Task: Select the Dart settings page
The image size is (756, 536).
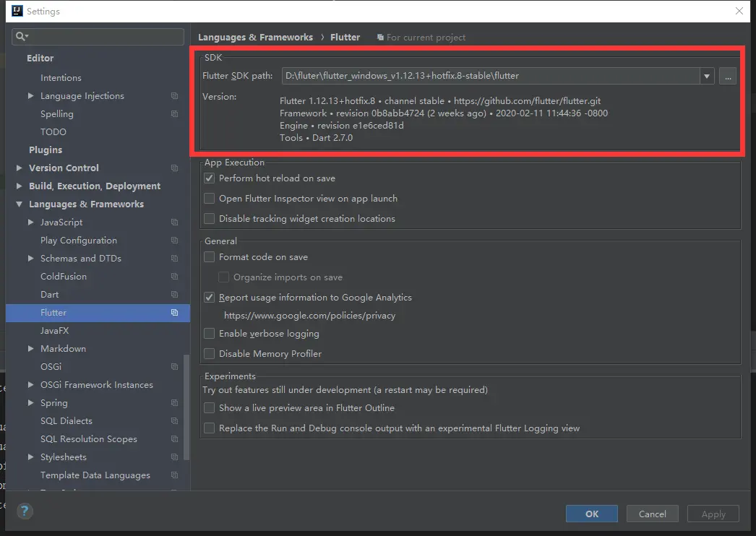Action: tap(50, 295)
